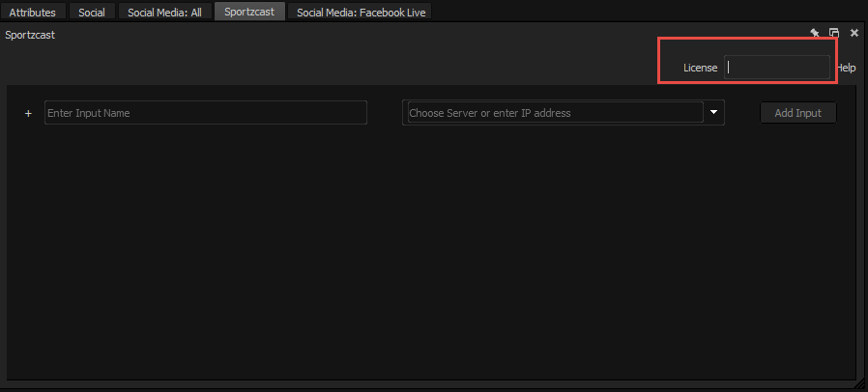Click into the Enter Input Name field
This screenshot has width=868, height=392.
point(205,113)
